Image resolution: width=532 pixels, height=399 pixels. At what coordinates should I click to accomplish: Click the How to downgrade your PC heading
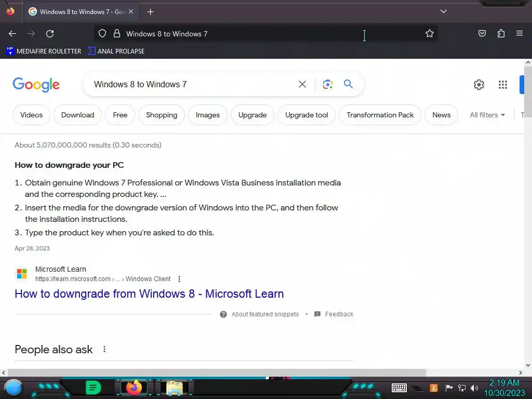point(69,165)
